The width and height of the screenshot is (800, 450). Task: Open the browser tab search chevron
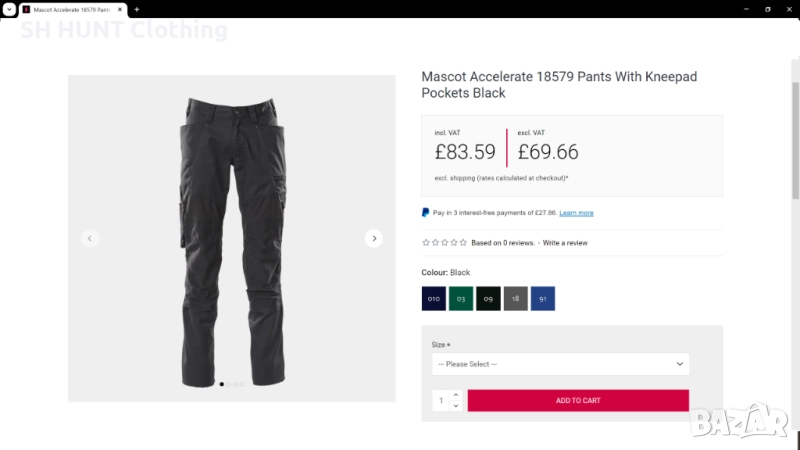pos(8,9)
